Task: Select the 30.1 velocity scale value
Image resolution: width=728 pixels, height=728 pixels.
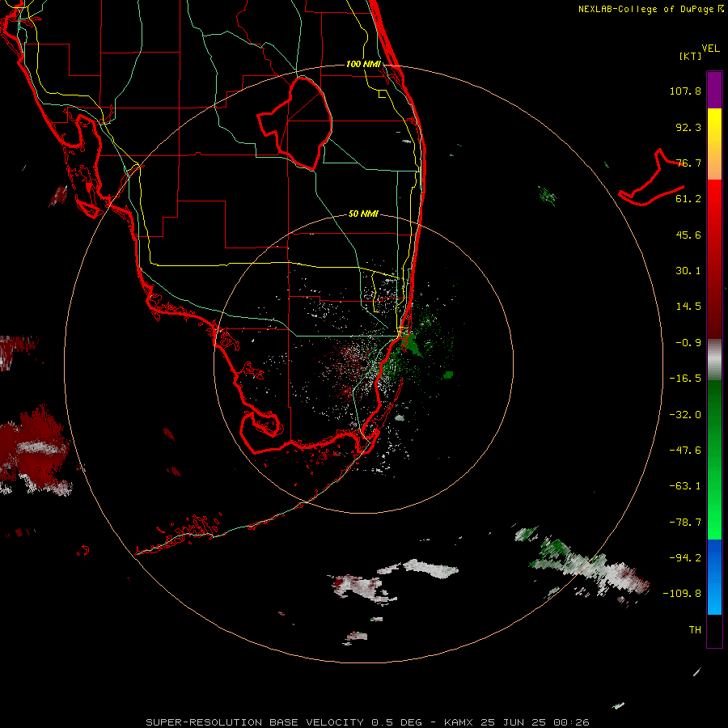Action: pos(688,271)
